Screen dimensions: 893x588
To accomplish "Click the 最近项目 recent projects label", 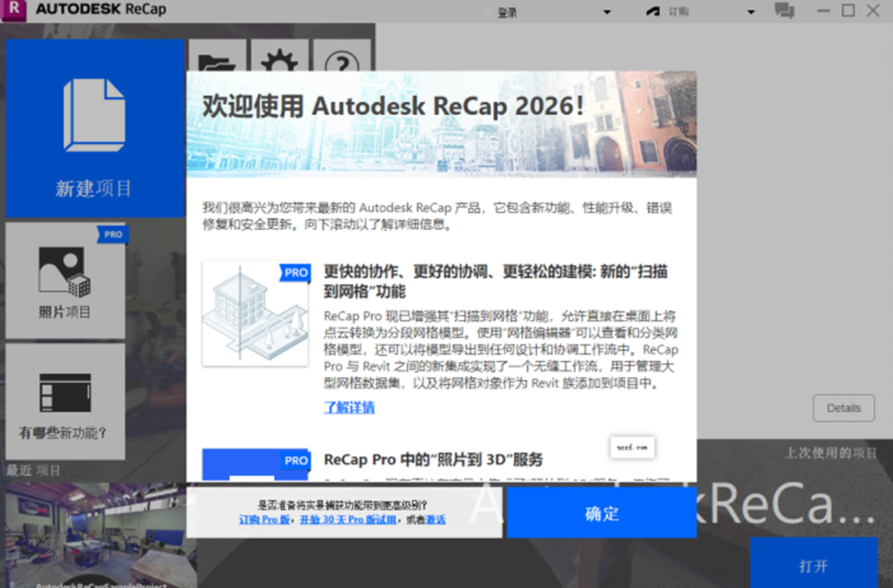I will point(33,471).
